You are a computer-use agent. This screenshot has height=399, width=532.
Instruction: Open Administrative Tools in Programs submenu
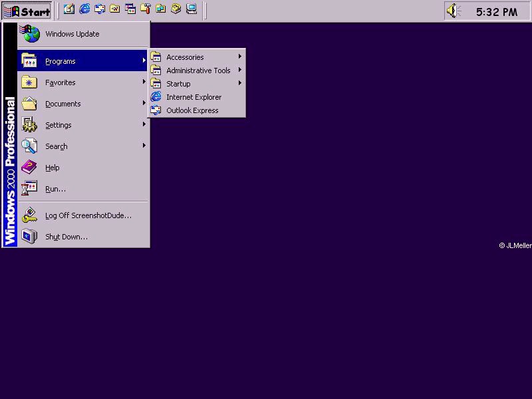[x=197, y=70]
